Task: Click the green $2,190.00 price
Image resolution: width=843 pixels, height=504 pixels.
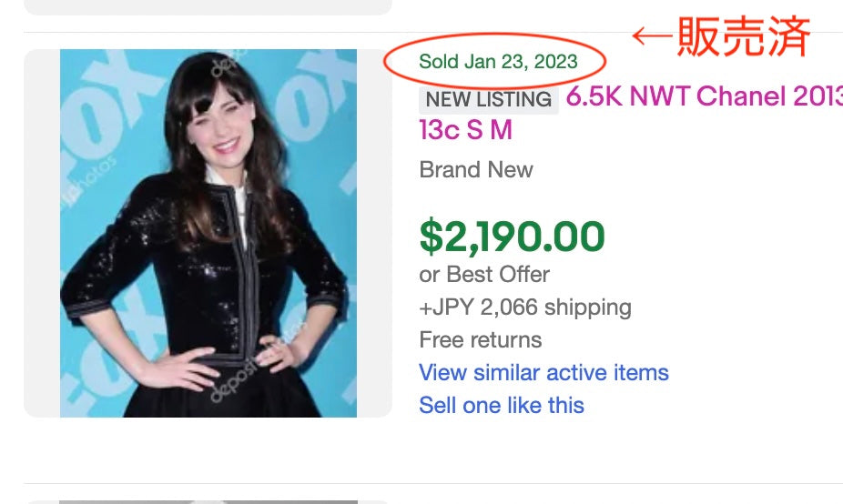Action: click(512, 237)
